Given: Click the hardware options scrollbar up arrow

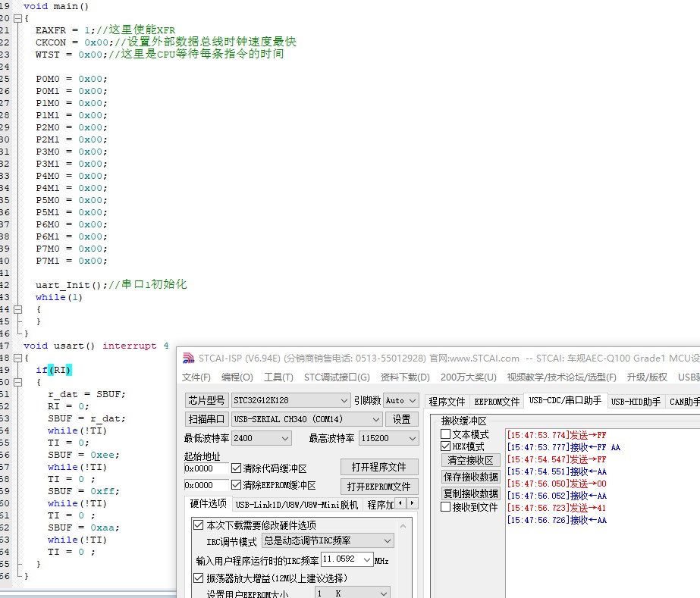Looking at the screenshot, I should (403, 526).
